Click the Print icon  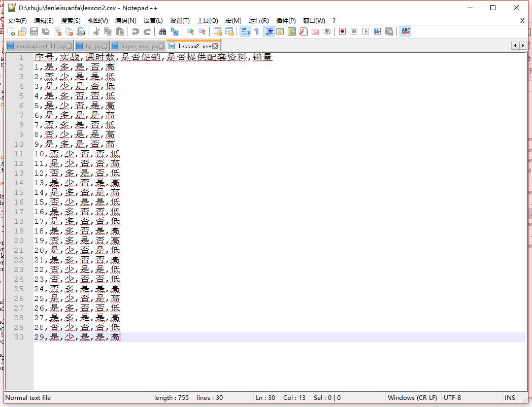pos(81,31)
